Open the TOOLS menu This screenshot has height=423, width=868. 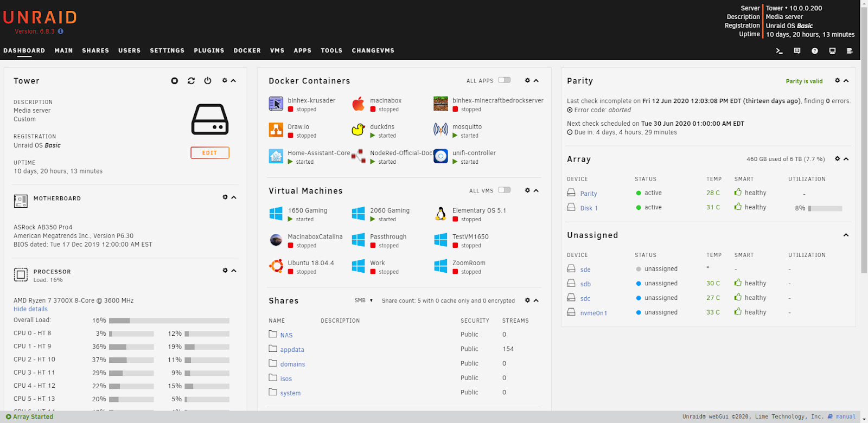(x=331, y=50)
